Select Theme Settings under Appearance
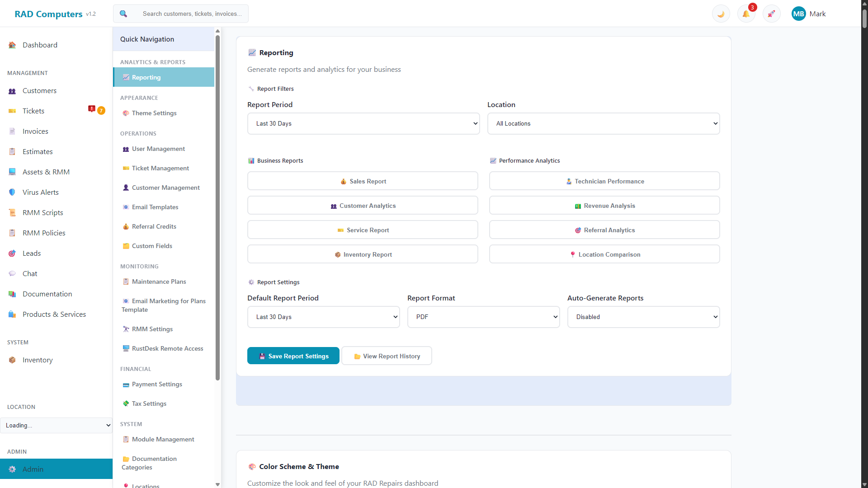The width and height of the screenshot is (868, 488). (154, 113)
